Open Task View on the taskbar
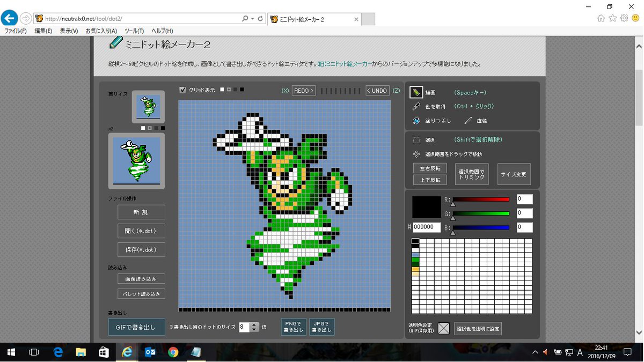The height and width of the screenshot is (362, 644). coord(34,352)
